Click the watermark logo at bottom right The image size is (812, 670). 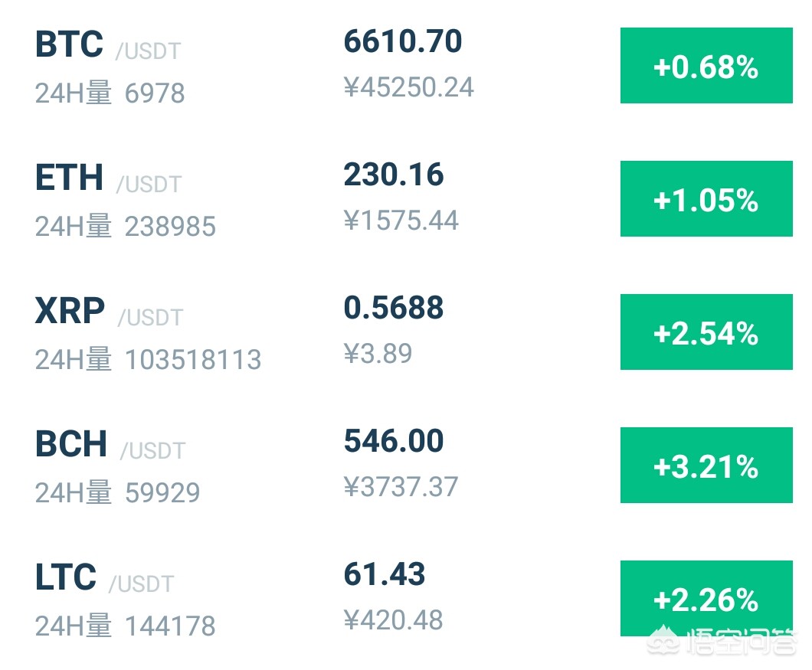coord(722,641)
